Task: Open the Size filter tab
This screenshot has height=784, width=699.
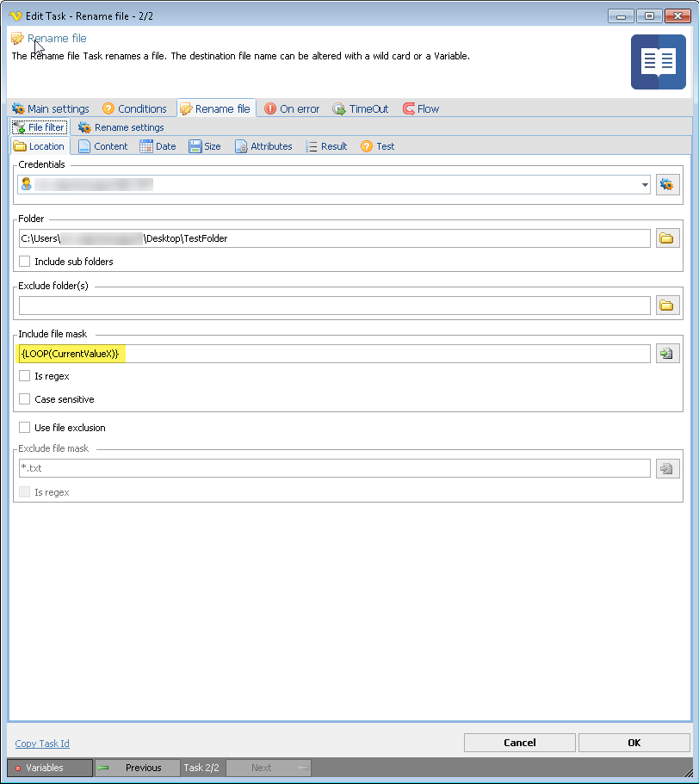Action: tap(205, 146)
